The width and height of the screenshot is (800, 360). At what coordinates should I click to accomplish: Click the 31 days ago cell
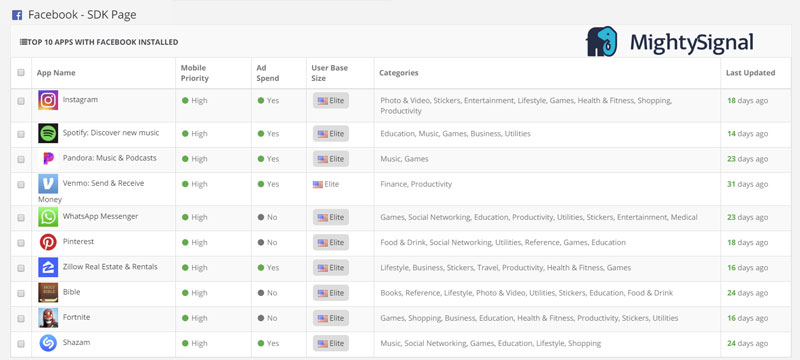coord(747,184)
